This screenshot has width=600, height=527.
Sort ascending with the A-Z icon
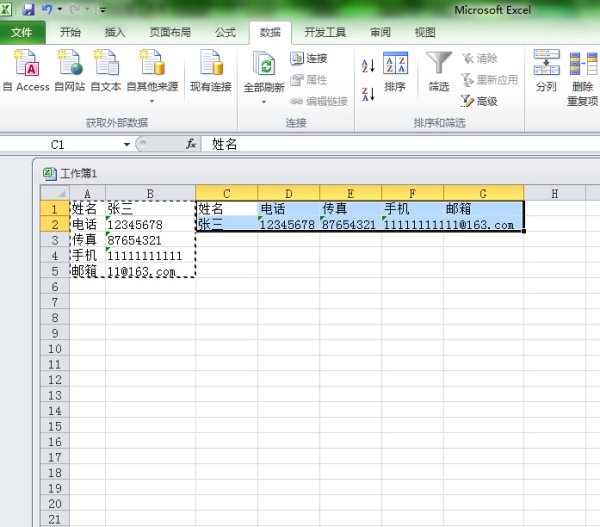(367, 66)
